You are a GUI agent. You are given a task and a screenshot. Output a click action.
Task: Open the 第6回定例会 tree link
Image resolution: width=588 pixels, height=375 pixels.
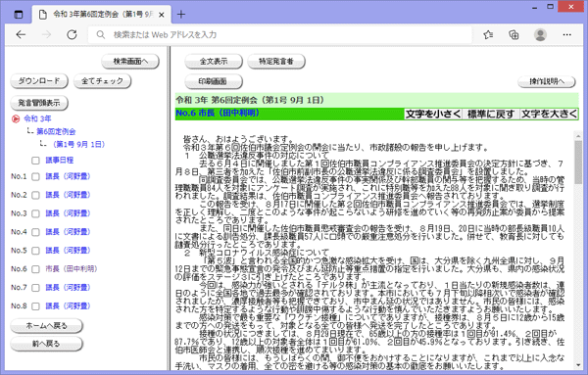coord(56,131)
